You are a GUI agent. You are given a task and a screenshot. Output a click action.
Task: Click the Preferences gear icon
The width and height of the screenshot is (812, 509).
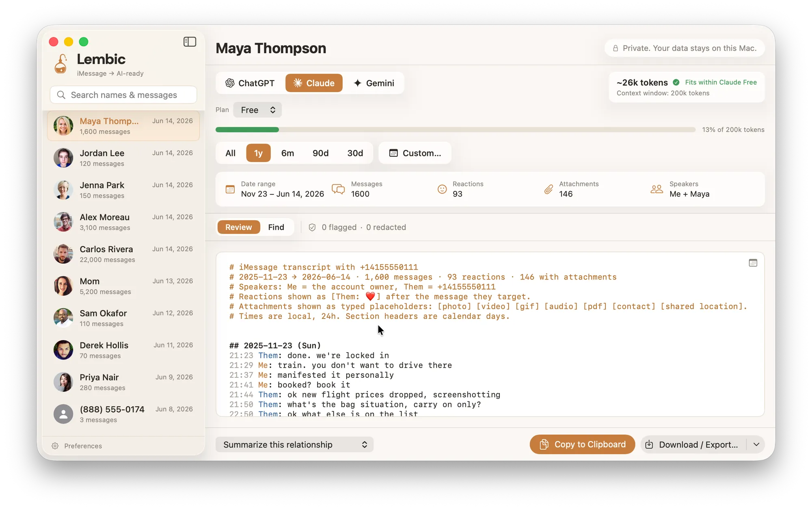point(55,446)
